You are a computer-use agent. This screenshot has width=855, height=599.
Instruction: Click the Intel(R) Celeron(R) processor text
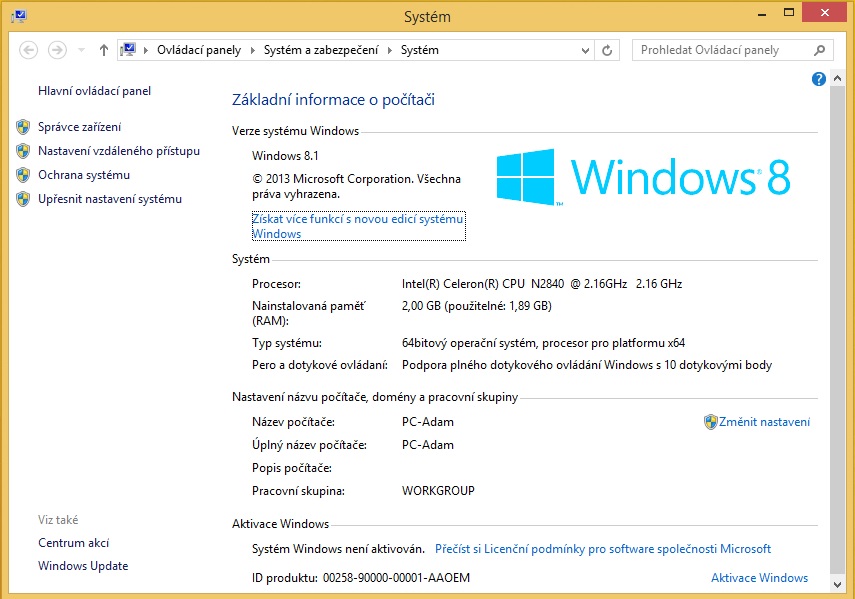point(542,284)
